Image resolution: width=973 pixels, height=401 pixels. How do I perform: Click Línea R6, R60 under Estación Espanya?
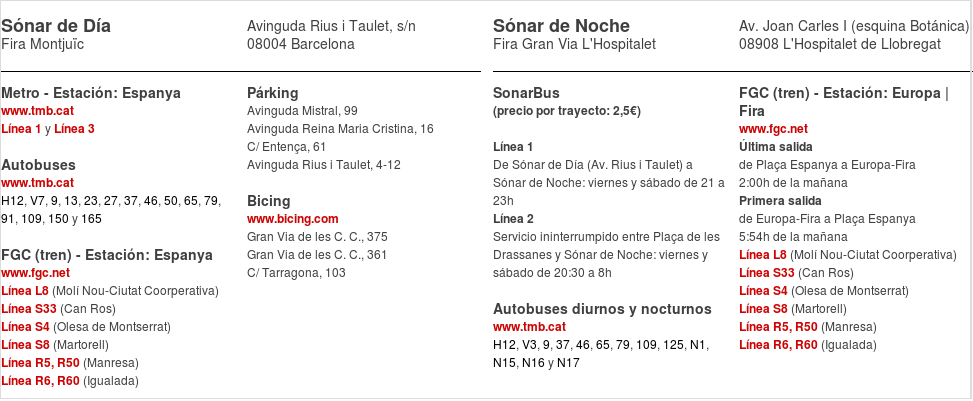[x=40, y=381]
